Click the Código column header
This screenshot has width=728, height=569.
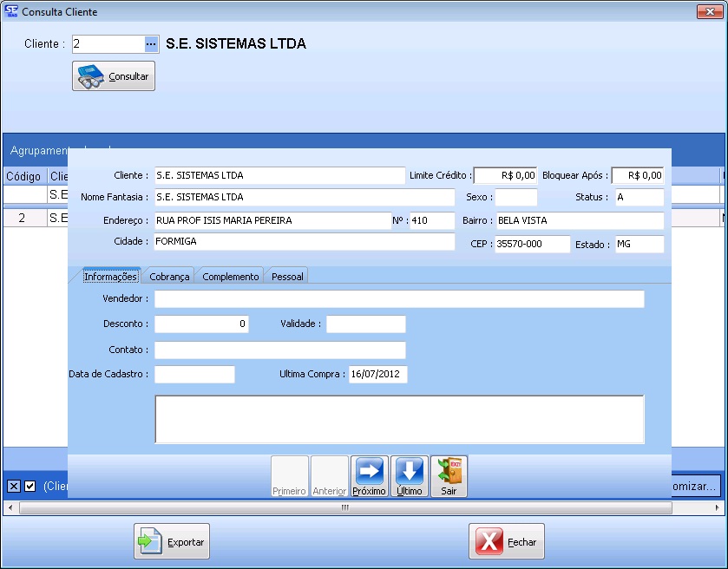point(23,176)
